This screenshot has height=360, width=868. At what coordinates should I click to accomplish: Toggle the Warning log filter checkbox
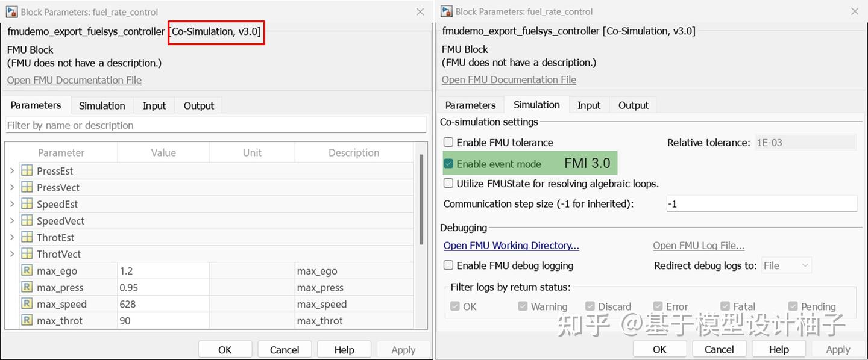pos(522,306)
